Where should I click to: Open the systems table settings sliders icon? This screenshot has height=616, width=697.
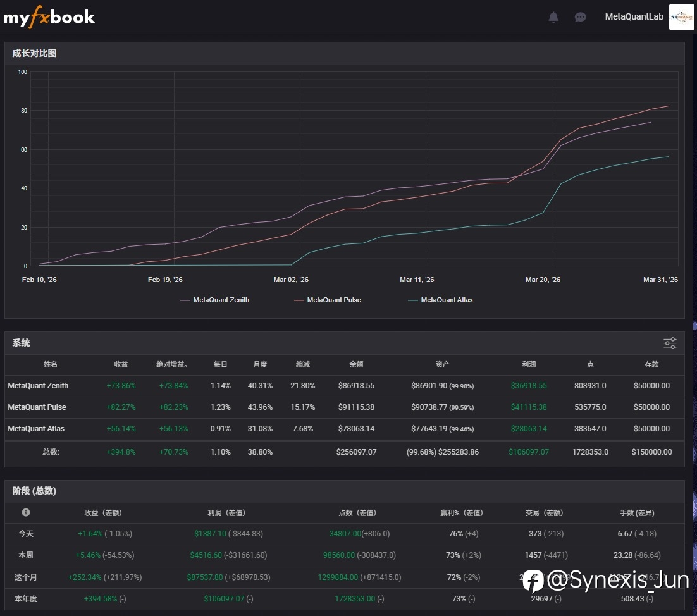[670, 343]
